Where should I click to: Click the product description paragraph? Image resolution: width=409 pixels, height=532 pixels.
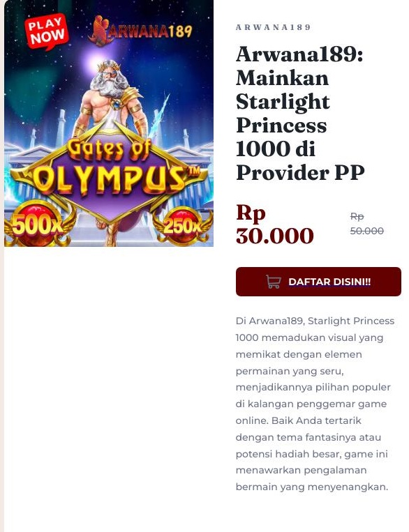pyautogui.click(x=315, y=404)
